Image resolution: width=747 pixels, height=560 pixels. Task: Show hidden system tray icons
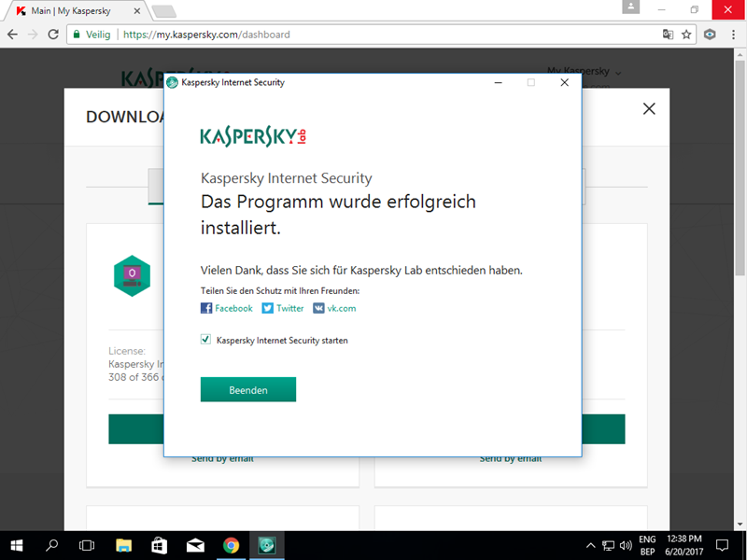[590, 545]
